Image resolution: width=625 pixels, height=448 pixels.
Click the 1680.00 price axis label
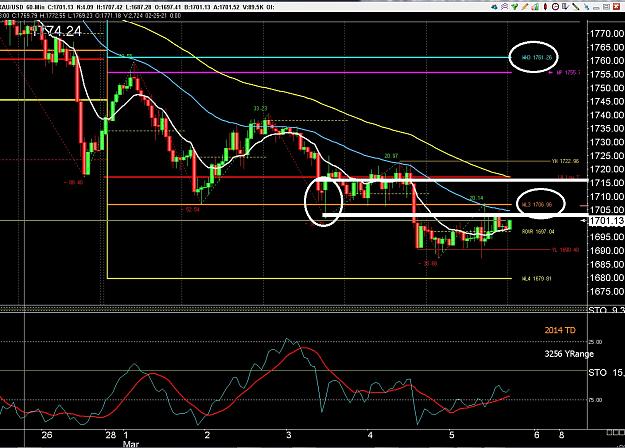[x=607, y=277]
